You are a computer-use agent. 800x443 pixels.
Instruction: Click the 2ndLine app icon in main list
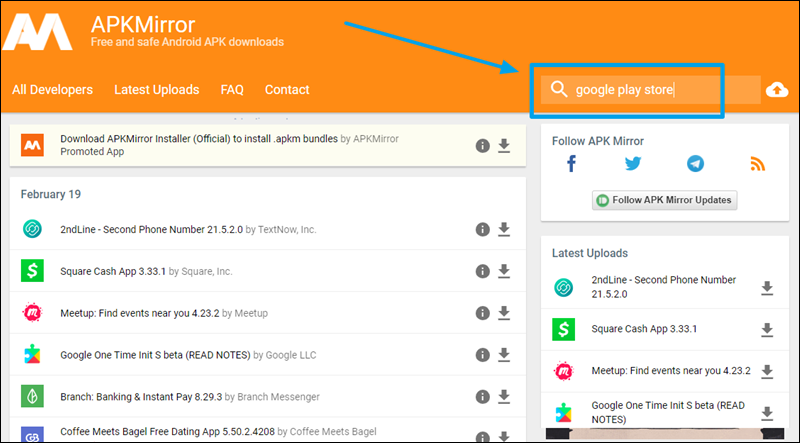tap(32, 229)
